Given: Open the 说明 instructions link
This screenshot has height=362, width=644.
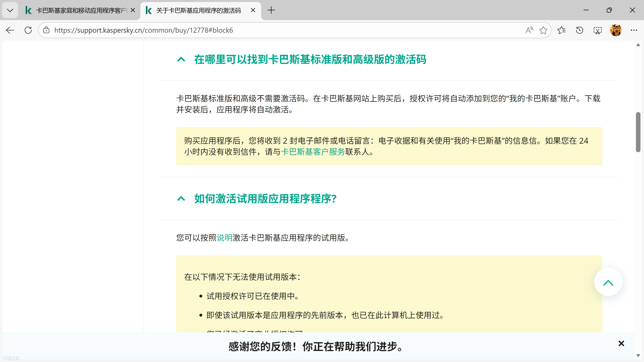Looking at the screenshot, I should (224, 238).
